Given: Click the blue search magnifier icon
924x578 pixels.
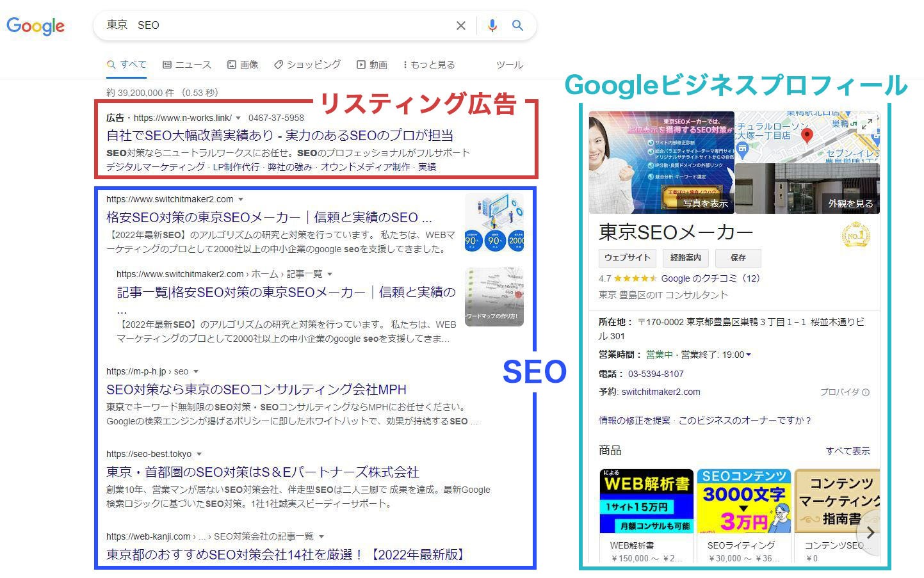Looking at the screenshot, I should [x=517, y=26].
